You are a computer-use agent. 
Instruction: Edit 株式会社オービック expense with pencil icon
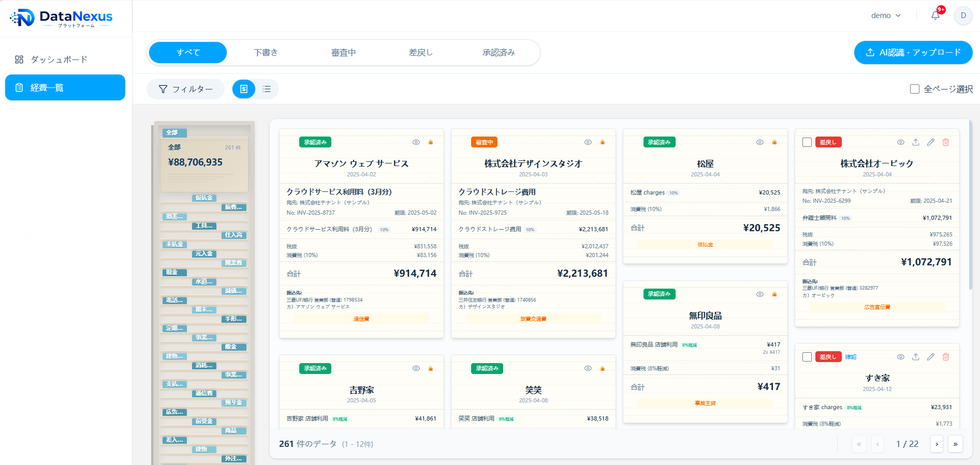tap(931, 142)
